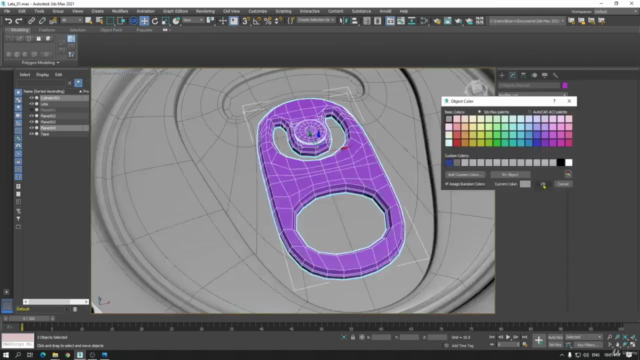The image size is (640, 360).
Task: Choose the Rectangular Selection Region tool
Action: [110, 21]
